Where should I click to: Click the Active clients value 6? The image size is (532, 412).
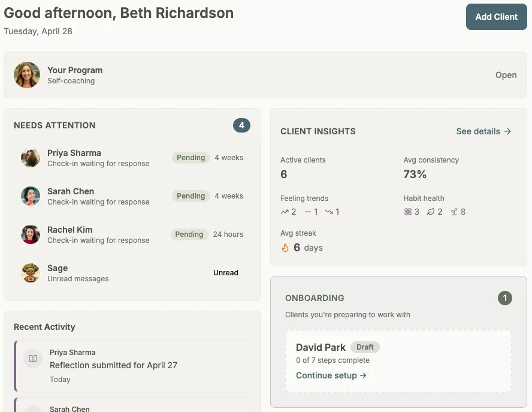[x=283, y=175]
